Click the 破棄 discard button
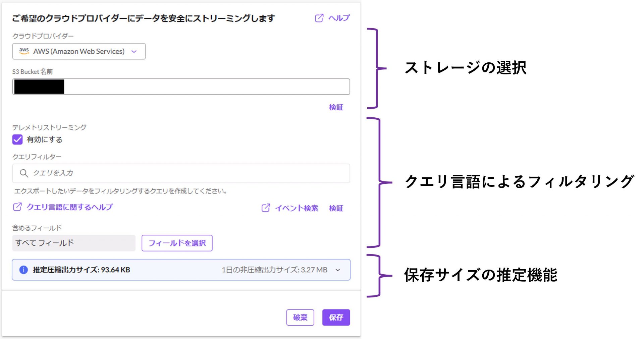Image resolution: width=644 pixels, height=339 pixels. [300, 317]
